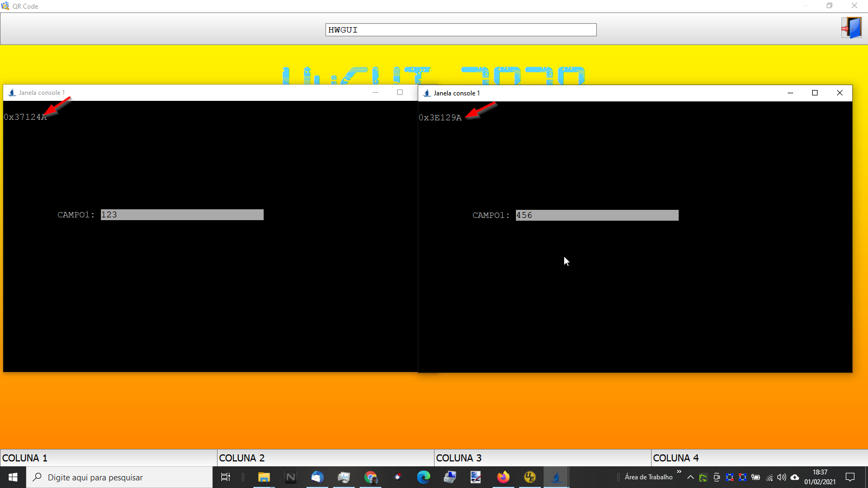
Task: Minimize the left Janela console 1 window
Action: [x=375, y=93]
